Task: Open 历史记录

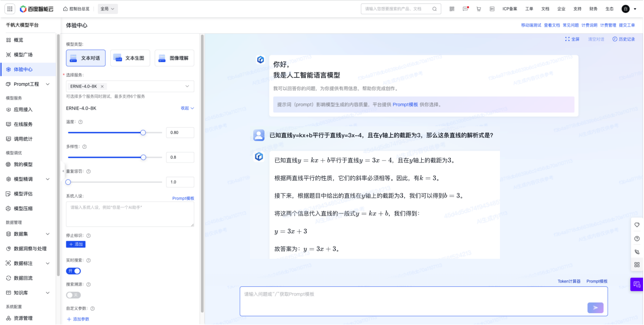Action: [x=624, y=39]
